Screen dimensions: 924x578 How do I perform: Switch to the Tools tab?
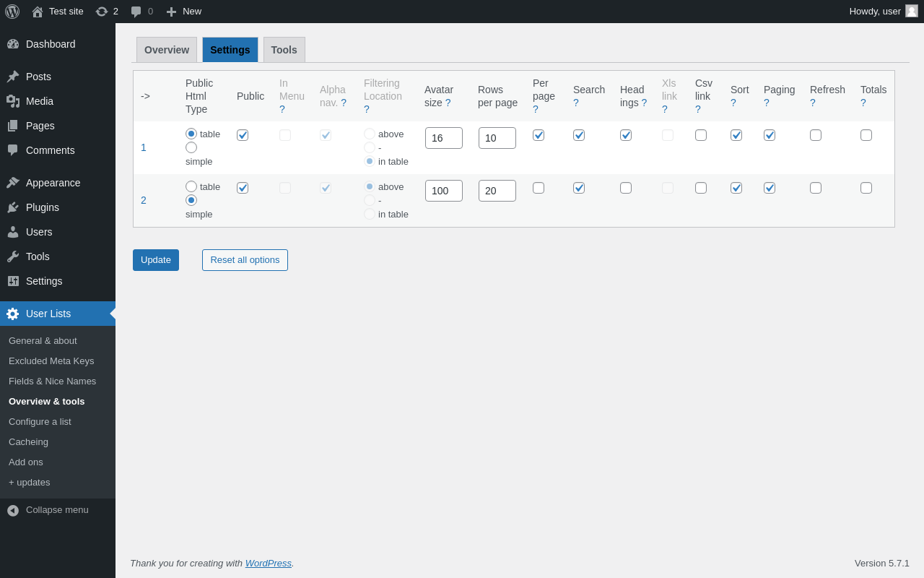(x=284, y=50)
